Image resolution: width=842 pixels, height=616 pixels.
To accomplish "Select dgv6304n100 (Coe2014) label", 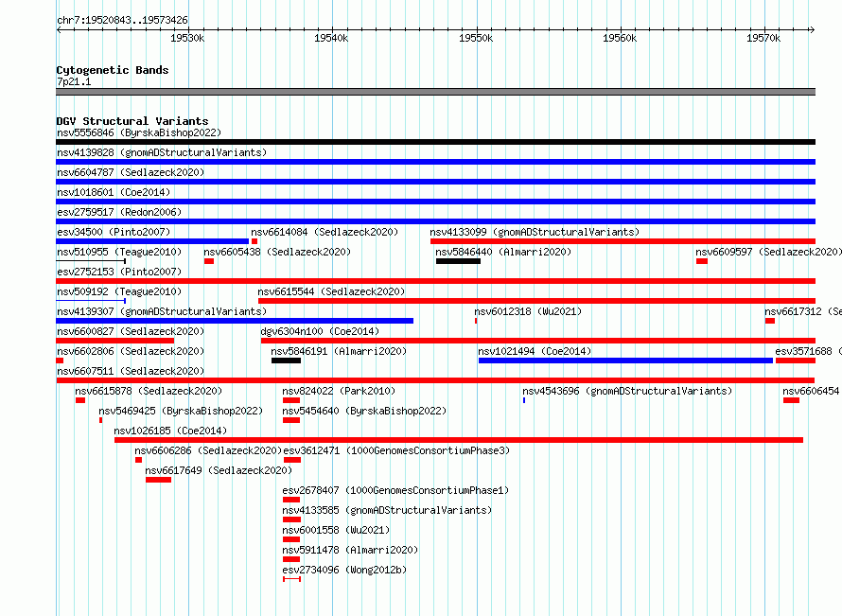I will pos(320,331).
